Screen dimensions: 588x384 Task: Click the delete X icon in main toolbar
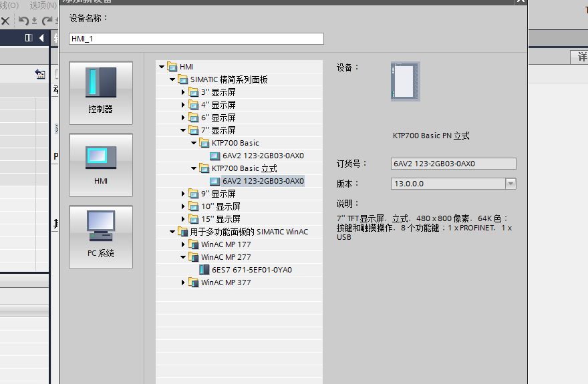click(x=5, y=21)
